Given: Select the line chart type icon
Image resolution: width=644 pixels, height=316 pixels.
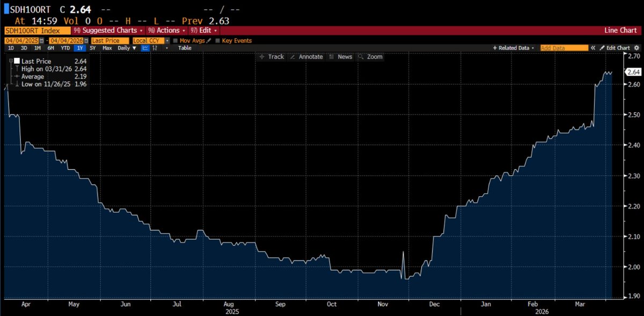Looking at the screenshot, I should coord(145,48).
